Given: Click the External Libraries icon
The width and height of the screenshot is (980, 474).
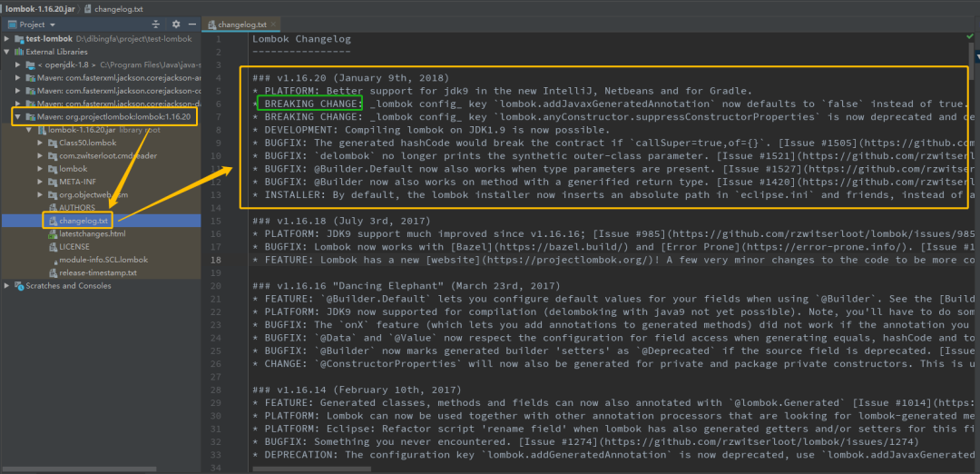Looking at the screenshot, I should 19,52.
